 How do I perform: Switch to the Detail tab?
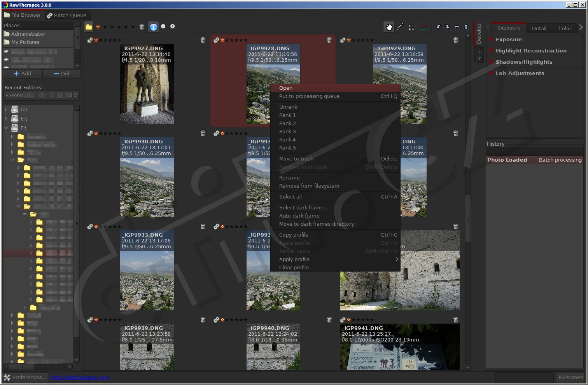(x=539, y=28)
